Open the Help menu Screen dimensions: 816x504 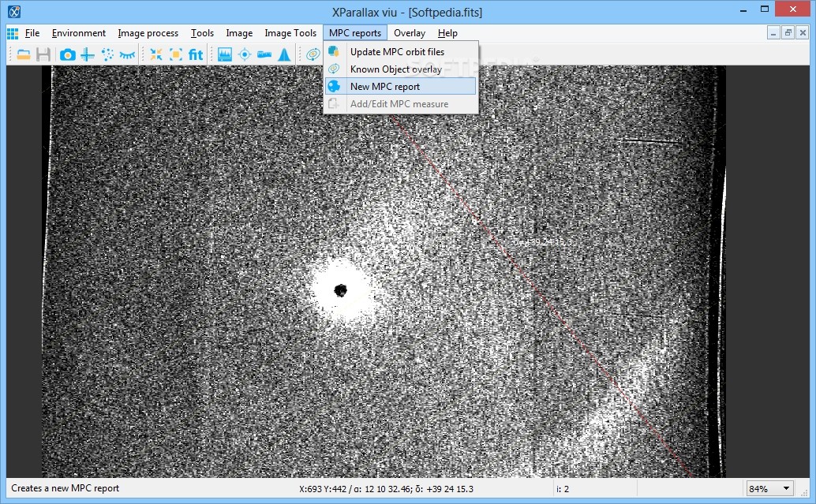click(447, 33)
